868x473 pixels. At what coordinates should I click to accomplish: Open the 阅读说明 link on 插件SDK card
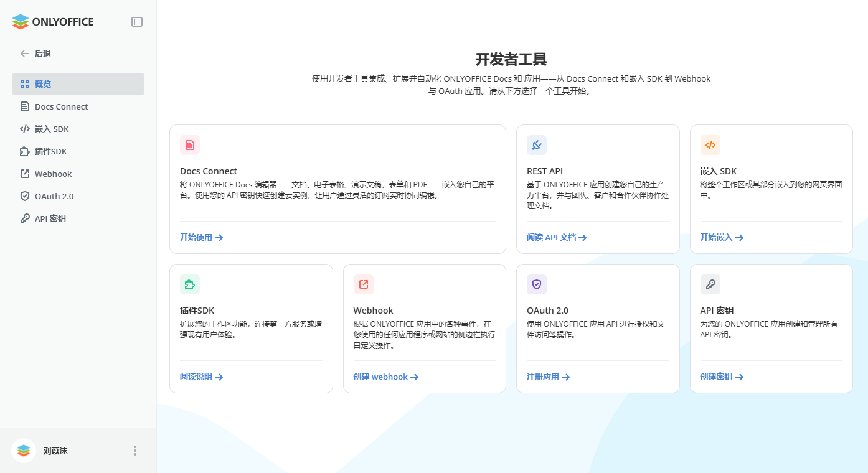pos(202,377)
